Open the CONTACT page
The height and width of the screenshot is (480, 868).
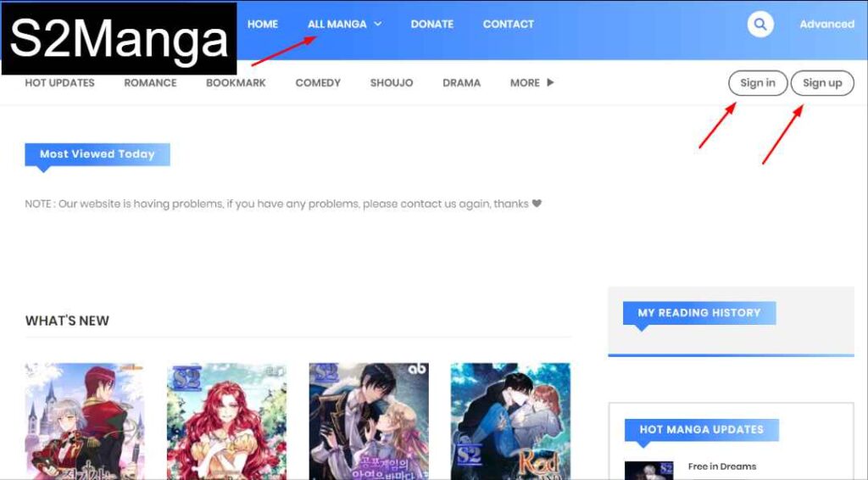tap(509, 25)
